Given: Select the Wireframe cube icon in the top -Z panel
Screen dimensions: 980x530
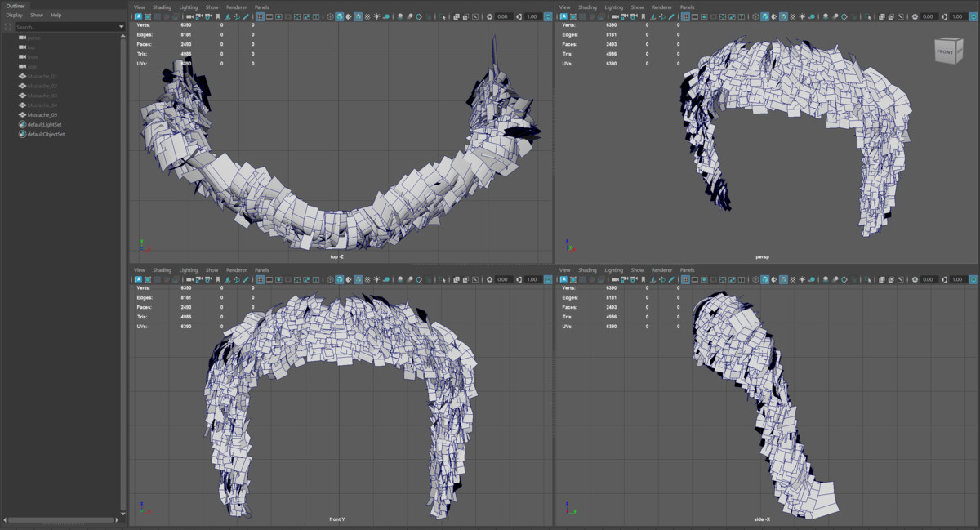Looking at the screenshot, I should pyautogui.click(x=331, y=16).
